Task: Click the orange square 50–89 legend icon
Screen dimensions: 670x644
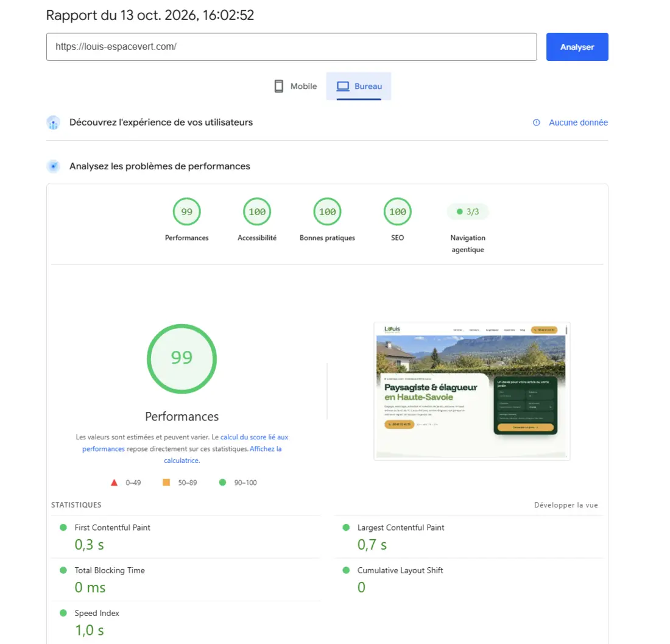Action: click(x=166, y=483)
